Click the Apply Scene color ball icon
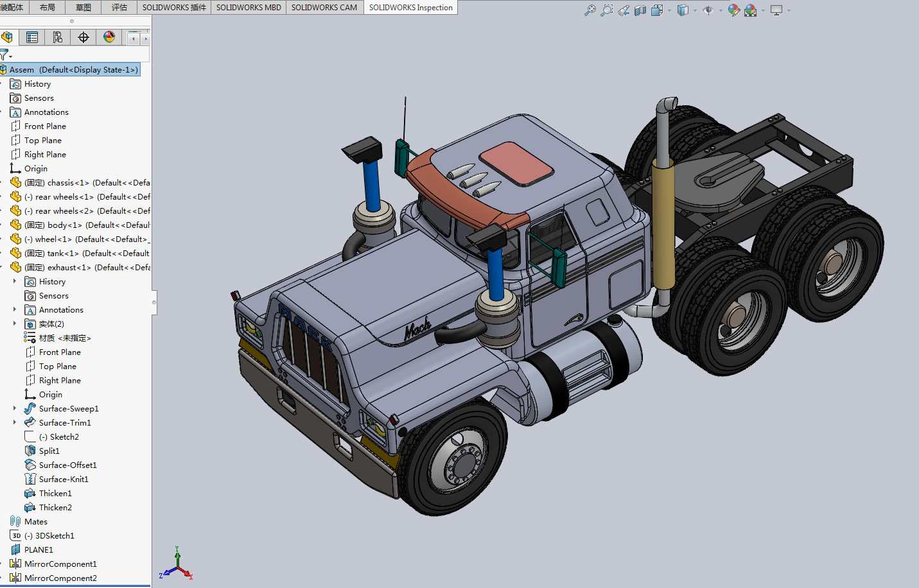 [x=750, y=10]
